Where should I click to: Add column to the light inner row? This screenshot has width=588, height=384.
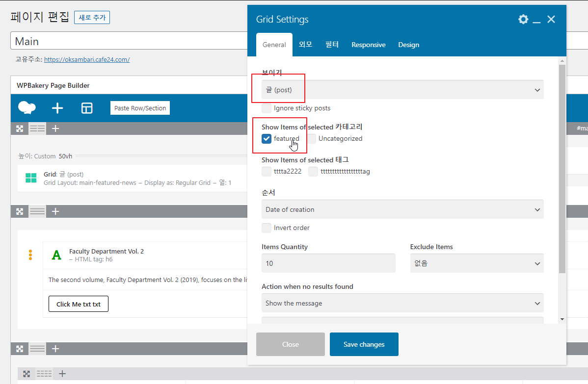pyautogui.click(x=62, y=374)
